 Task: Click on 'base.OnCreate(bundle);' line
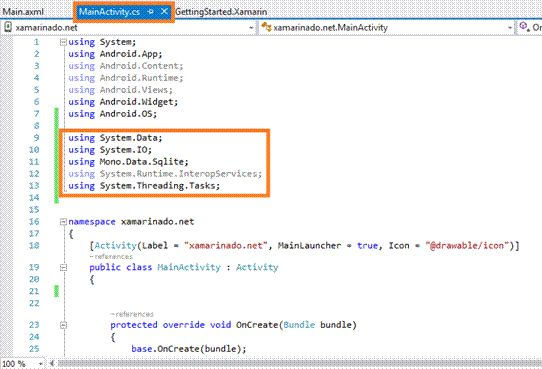(x=189, y=349)
